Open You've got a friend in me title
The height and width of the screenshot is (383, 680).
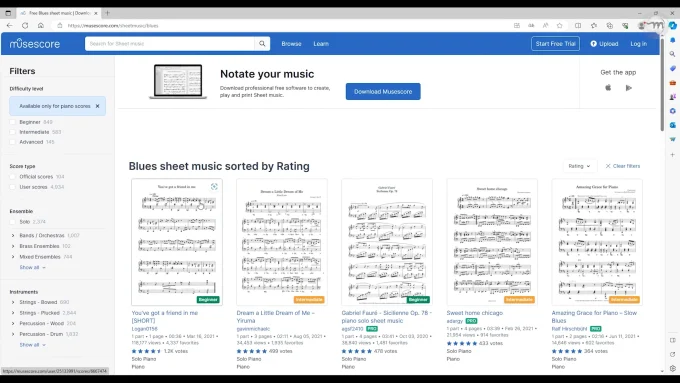(x=164, y=317)
